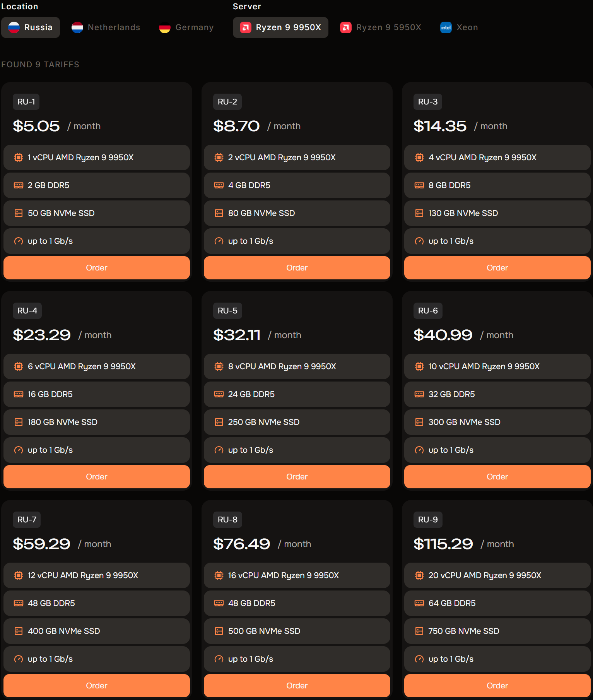Screen dimensions: 593x700
Task: Click the memory icon beside 2 GB DDR5
Action: point(19,185)
